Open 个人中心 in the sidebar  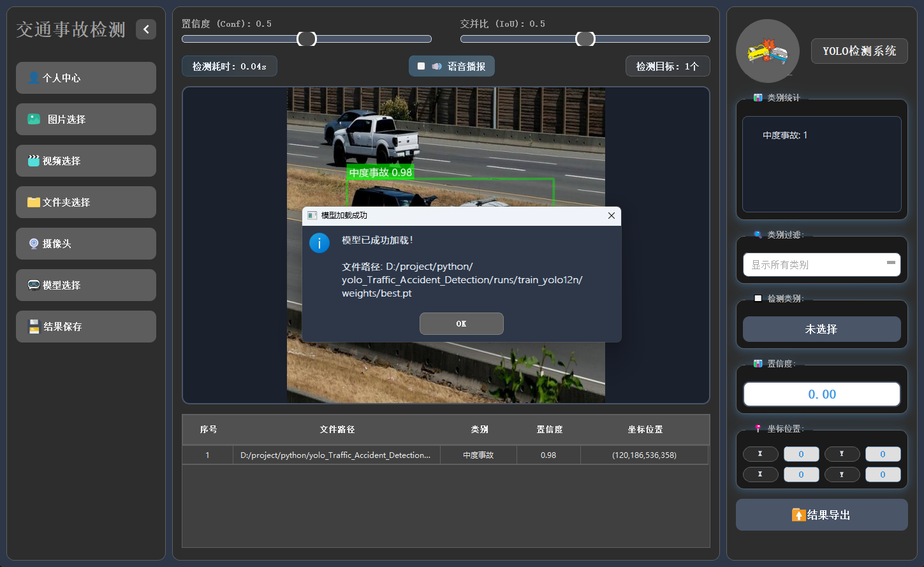(x=86, y=78)
